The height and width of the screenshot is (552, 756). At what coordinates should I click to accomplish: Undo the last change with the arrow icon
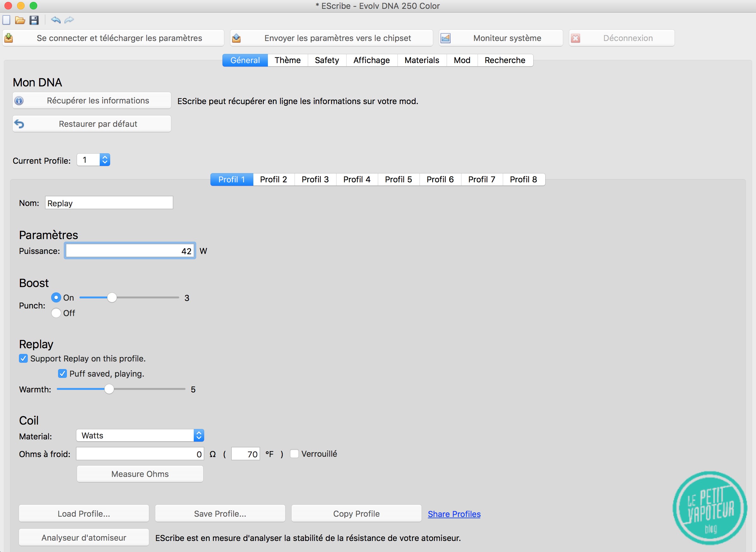coord(56,20)
